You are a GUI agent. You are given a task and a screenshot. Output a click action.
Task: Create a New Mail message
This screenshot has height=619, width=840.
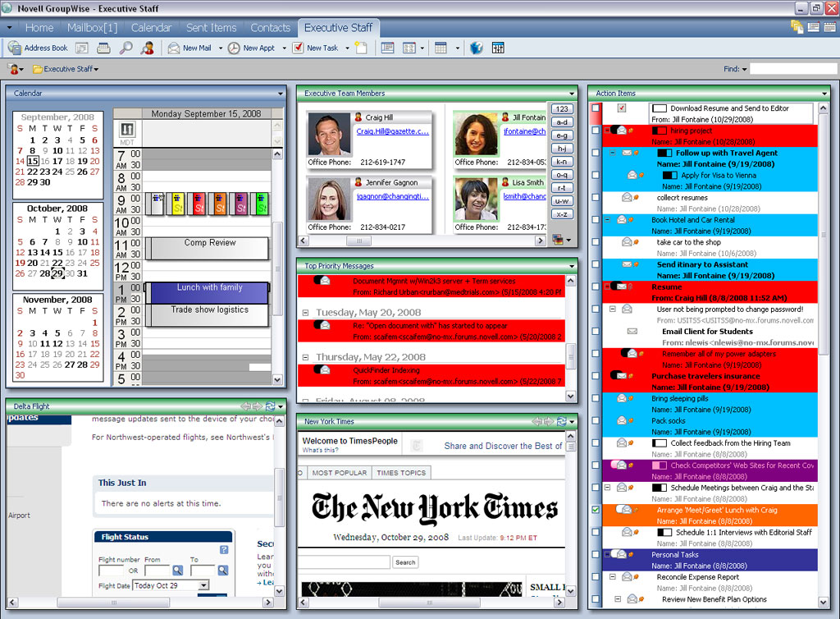click(189, 48)
